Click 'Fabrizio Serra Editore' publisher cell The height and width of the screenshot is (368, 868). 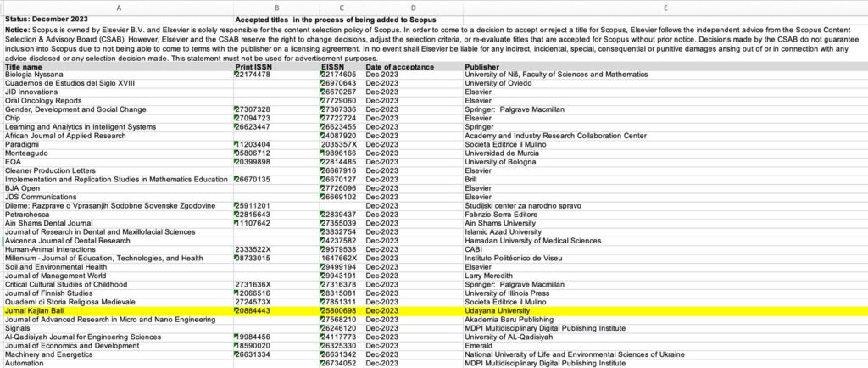point(665,215)
